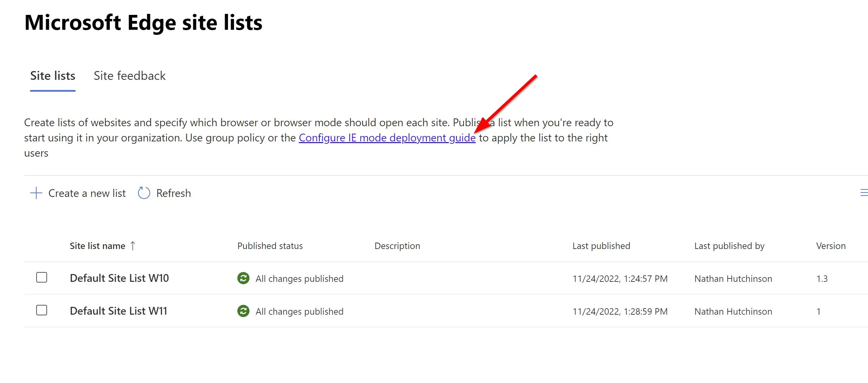
Task: Sort by Description column header
Action: coord(397,246)
